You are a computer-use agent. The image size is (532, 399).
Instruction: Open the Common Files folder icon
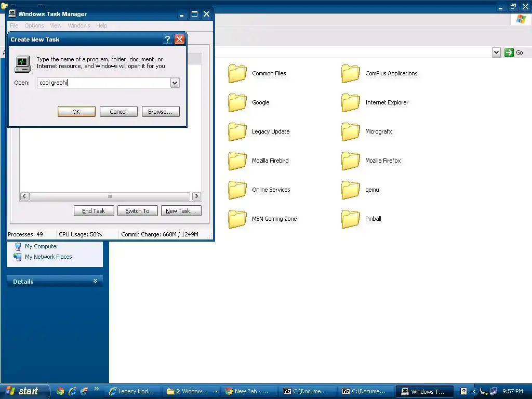pos(237,74)
